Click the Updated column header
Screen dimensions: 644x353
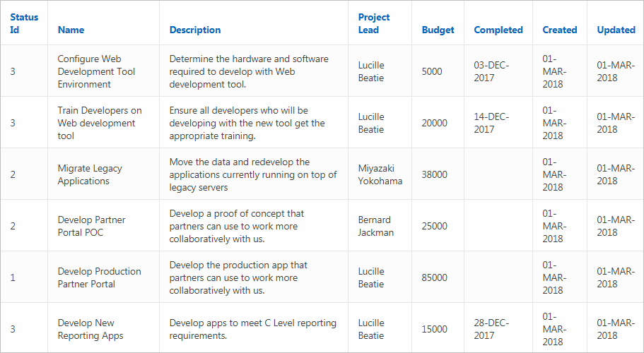click(x=616, y=30)
